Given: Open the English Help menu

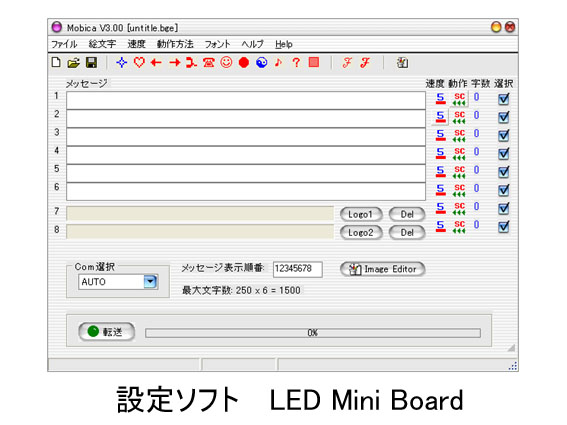Looking at the screenshot, I should 284,44.
